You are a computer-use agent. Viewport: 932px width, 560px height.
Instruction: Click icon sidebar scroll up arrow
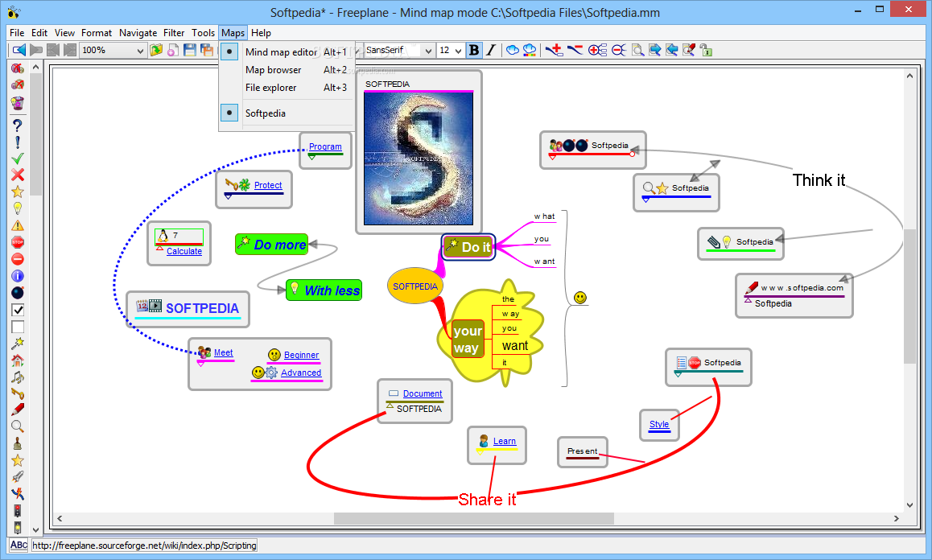[35, 67]
